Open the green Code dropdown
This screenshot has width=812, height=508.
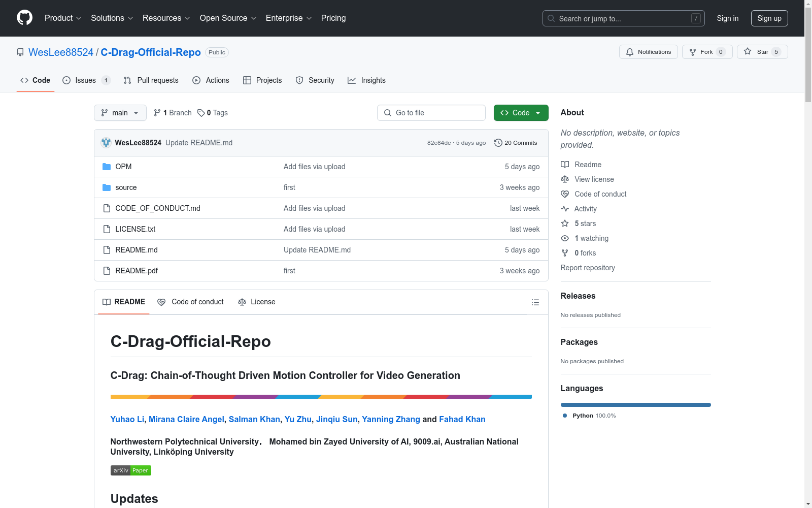(x=521, y=113)
